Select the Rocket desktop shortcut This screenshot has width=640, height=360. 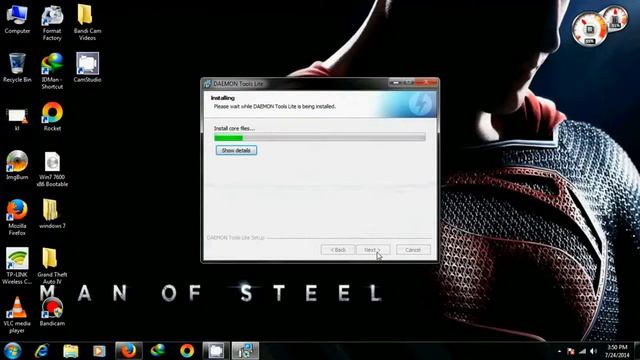tap(52, 117)
